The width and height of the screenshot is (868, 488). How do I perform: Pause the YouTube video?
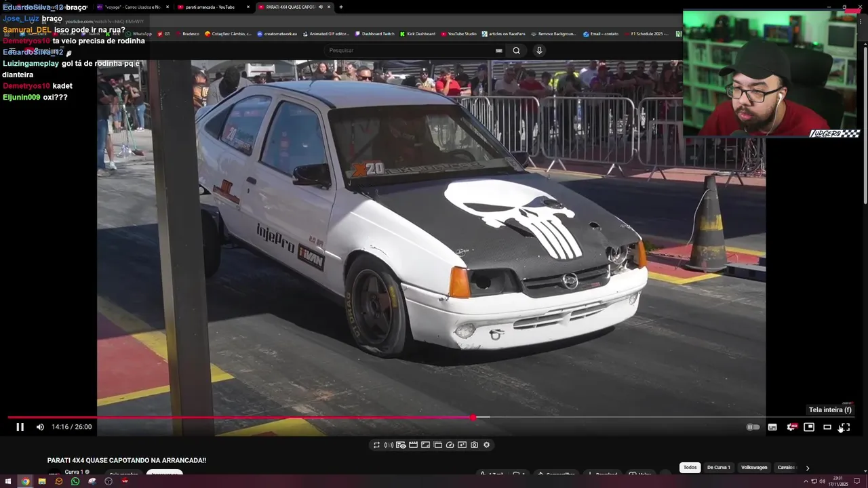tap(20, 427)
